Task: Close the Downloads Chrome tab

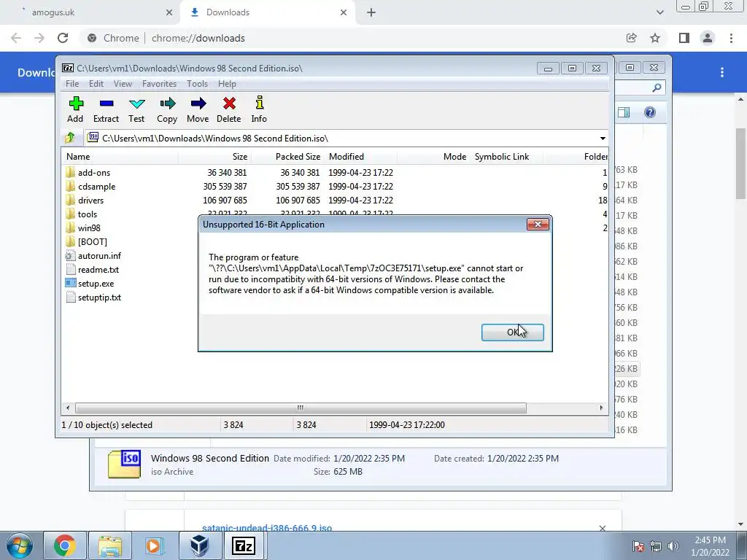Action: [x=344, y=12]
